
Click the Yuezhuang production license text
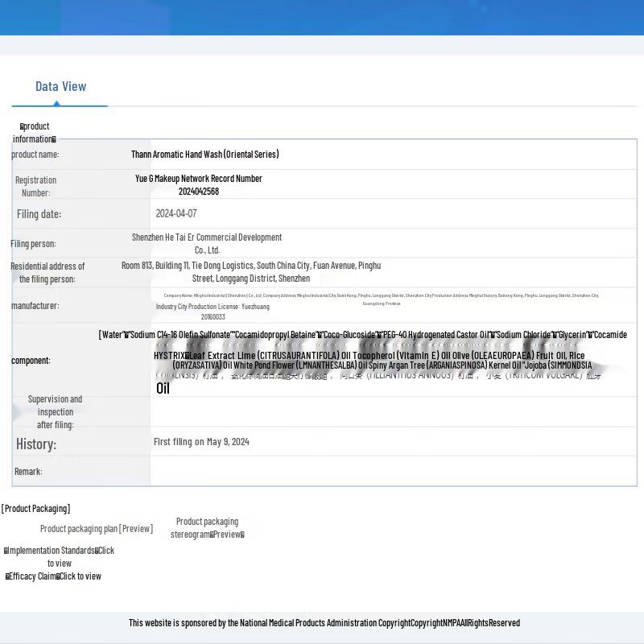tap(213, 307)
